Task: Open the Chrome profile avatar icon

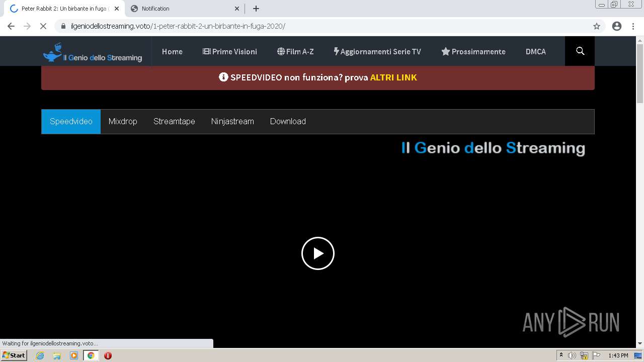Action: [x=617, y=26]
